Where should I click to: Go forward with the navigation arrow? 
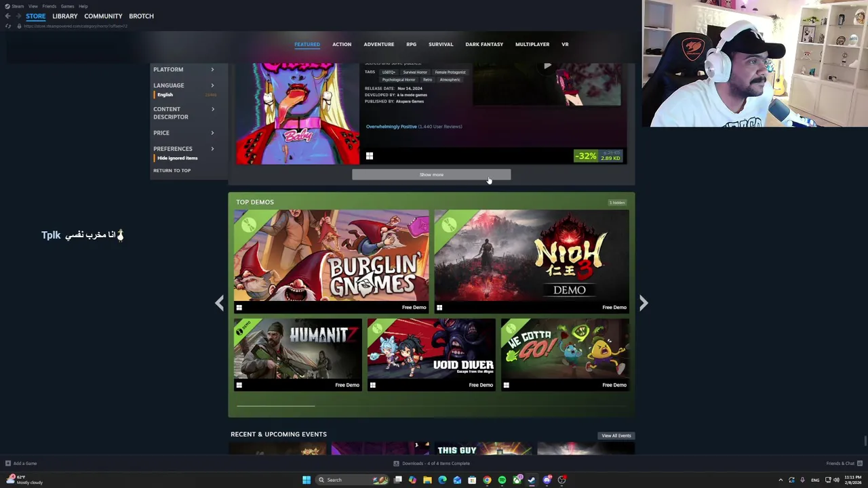pos(18,16)
